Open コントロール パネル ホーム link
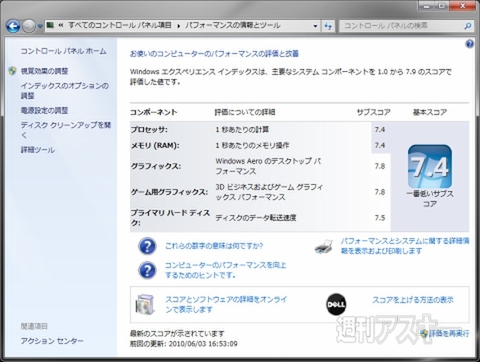 point(63,51)
